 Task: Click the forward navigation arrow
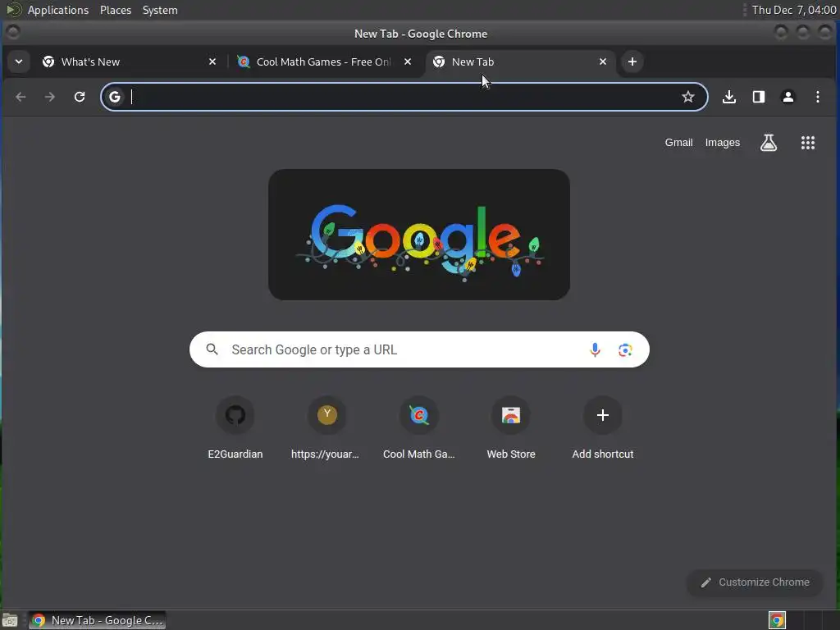50,97
